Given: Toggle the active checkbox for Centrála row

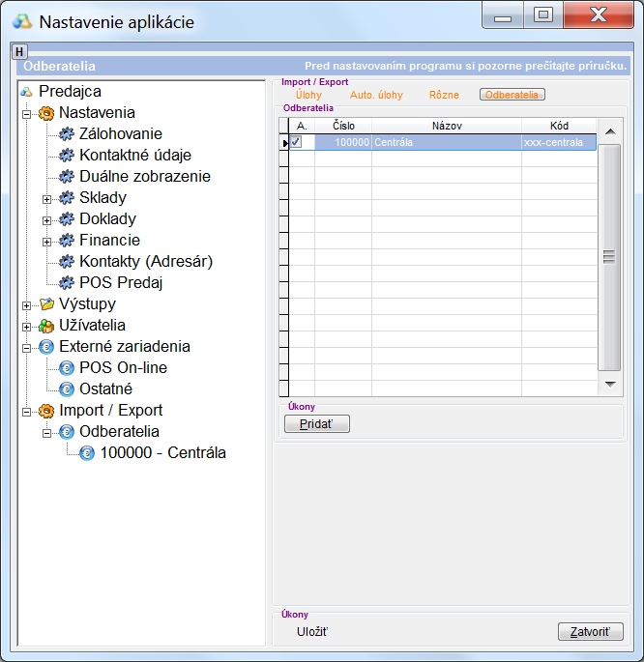Looking at the screenshot, I should pyautogui.click(x=297, y=142).
